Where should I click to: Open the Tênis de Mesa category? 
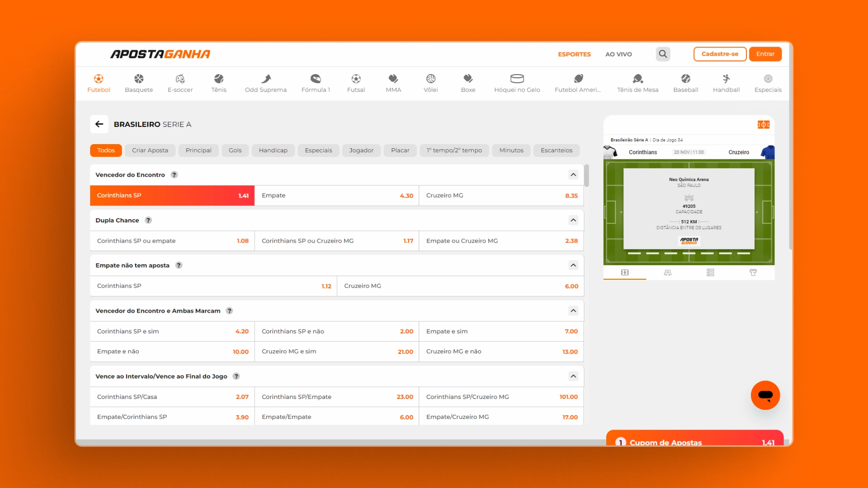637,84
